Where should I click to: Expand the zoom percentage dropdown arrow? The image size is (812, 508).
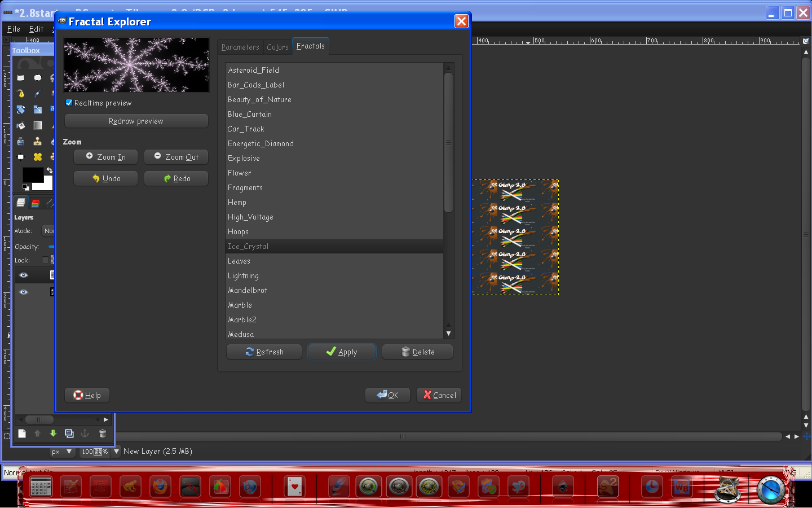tap(116, 452)
